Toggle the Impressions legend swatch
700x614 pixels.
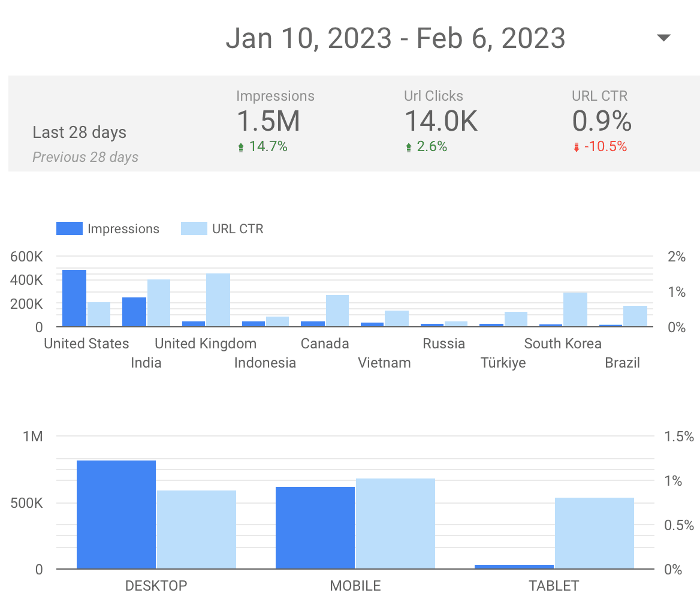[x=69, y=228]
